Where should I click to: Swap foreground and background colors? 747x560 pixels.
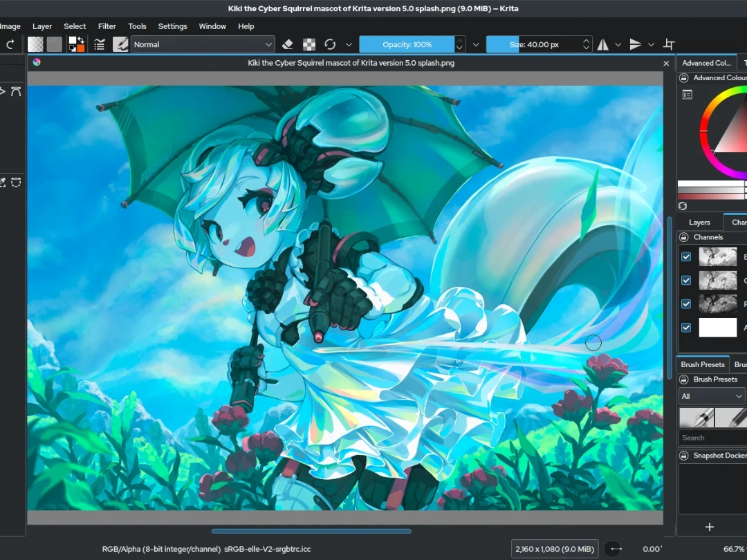coord(81,40)
